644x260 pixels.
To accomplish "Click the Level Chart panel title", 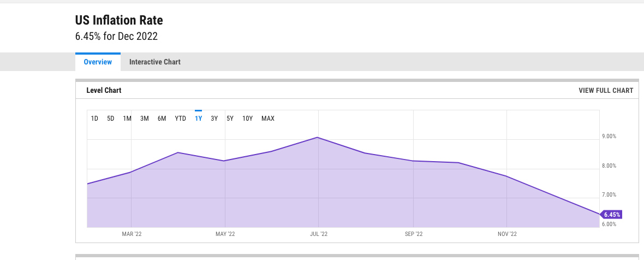I will (104, 90).
